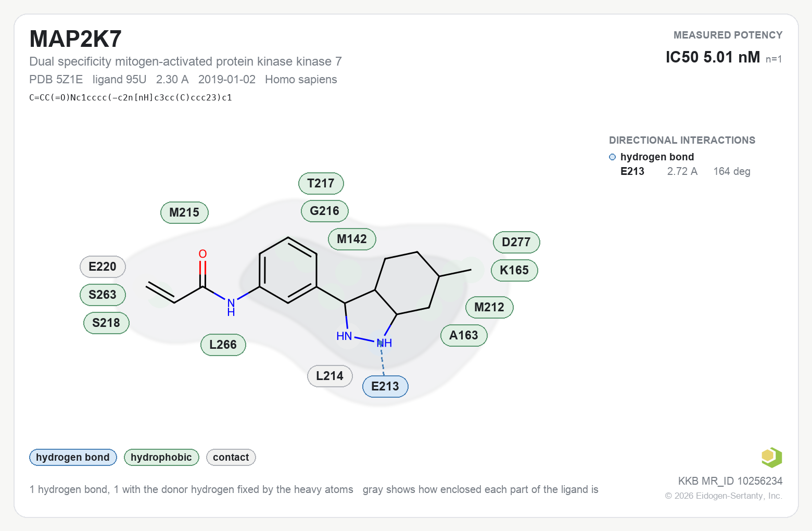Click the dashed hydrogen bond line
This screenshot has height=531, width=812.
pyautogui.click(x=383, y=360)
